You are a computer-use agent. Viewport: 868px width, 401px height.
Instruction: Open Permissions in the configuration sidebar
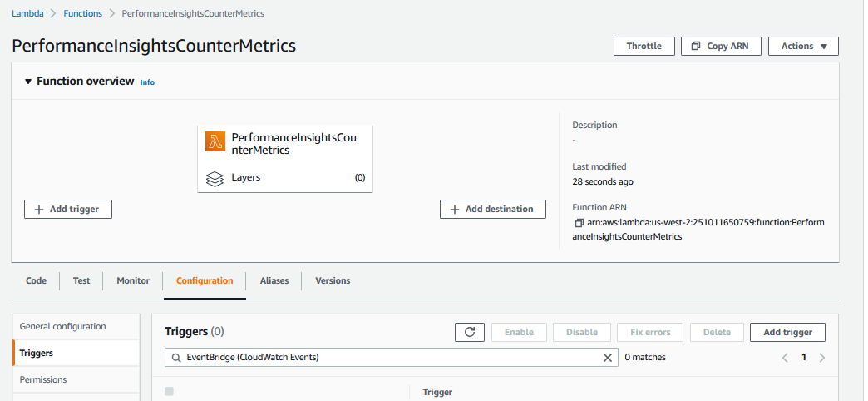point(76,380)
